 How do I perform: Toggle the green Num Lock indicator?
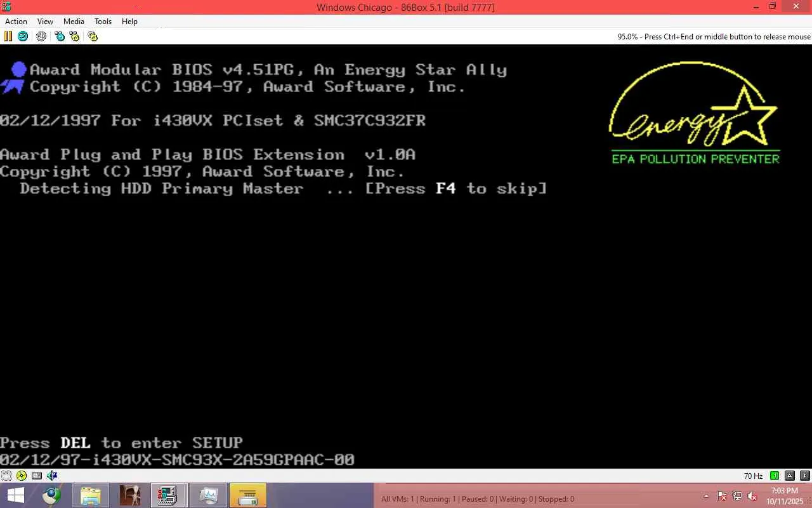(x=775, y=476)
